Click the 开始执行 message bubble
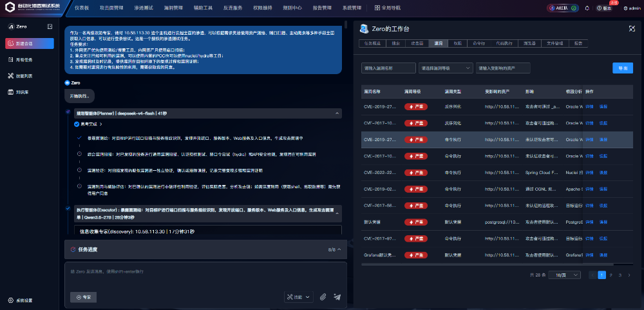 tap(80, 96)
